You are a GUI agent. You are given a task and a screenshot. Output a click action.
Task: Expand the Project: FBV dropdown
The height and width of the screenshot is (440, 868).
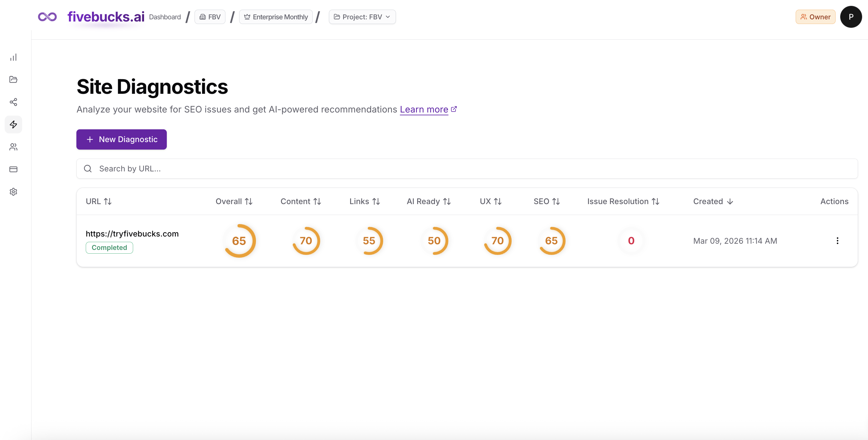pos(362,17)
